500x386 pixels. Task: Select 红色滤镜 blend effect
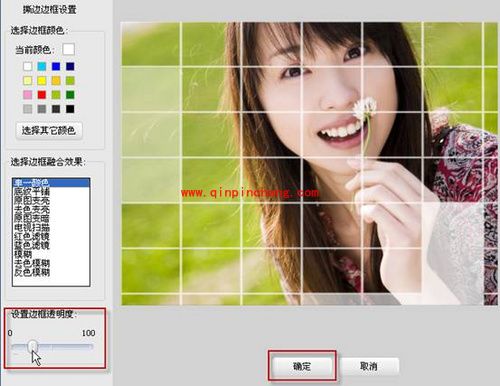click(x=51, y=236)
